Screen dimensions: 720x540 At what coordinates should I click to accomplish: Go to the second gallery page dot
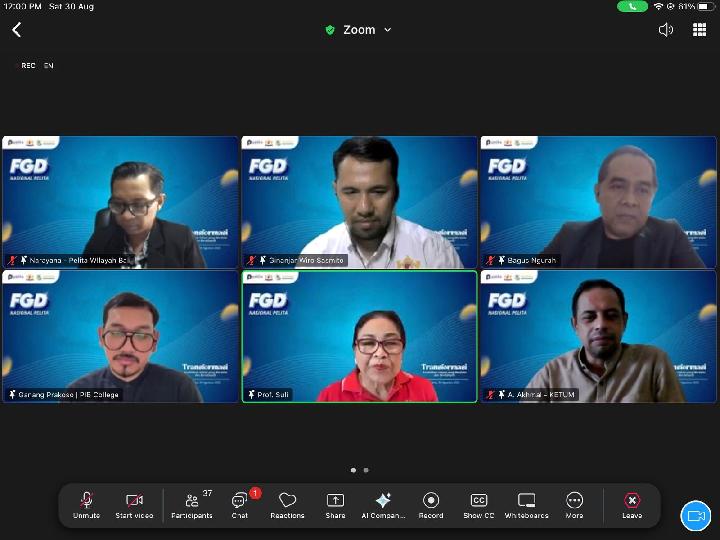[x=366, y=470]
